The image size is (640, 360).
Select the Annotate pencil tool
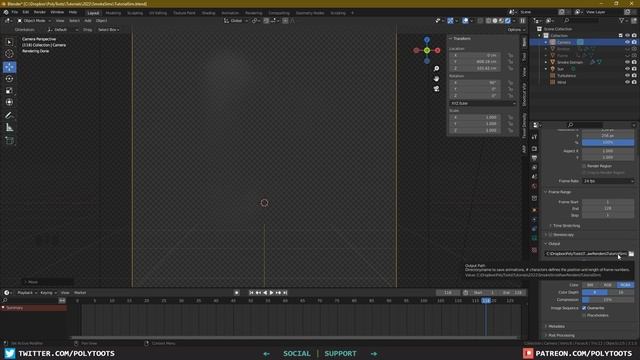9,116
